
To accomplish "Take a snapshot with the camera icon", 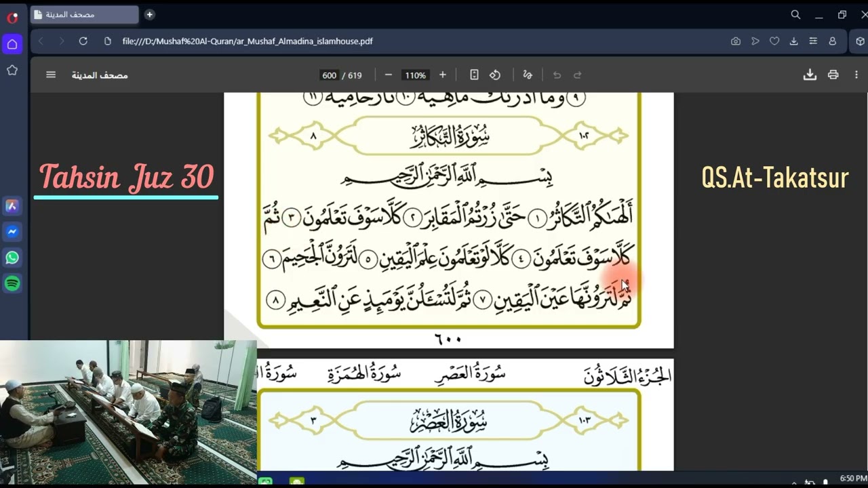I will coord(736,41).
